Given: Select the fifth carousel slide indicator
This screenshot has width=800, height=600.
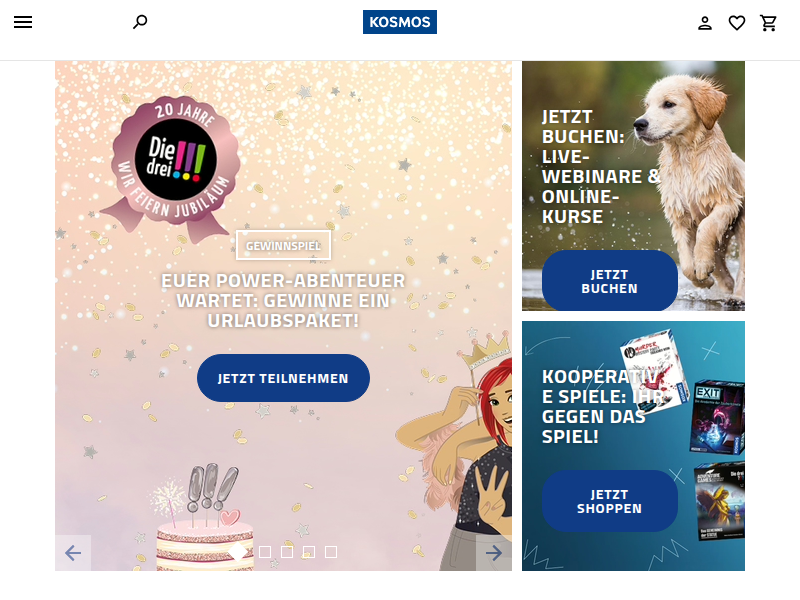Looking at the screenshot, I should pos(331,552).
